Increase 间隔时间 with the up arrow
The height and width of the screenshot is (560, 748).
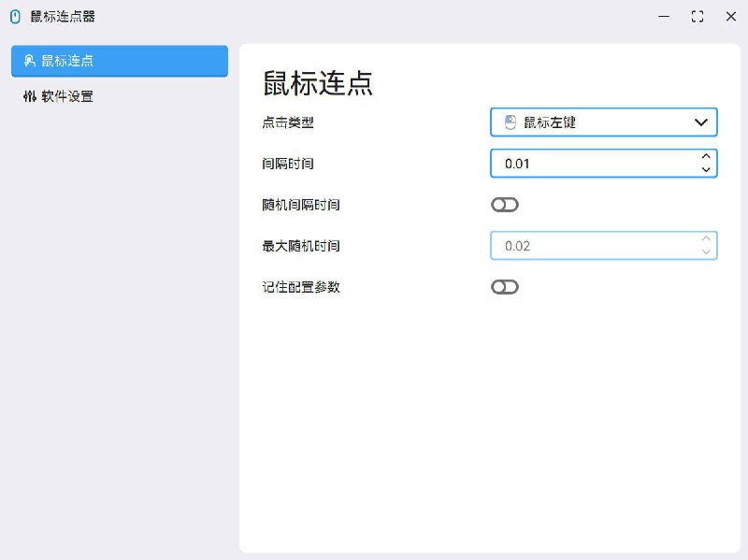point(706,156)
